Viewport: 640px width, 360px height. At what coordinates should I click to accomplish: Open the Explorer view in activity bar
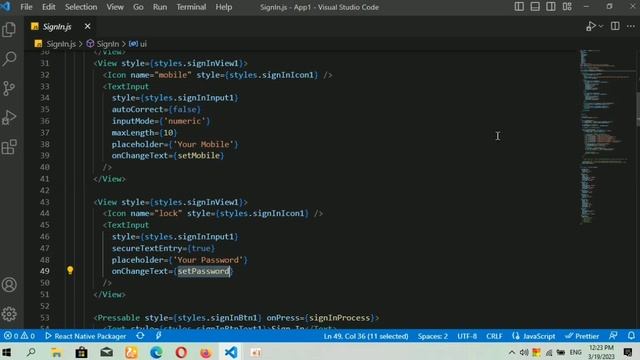click(x=9, y=30)
